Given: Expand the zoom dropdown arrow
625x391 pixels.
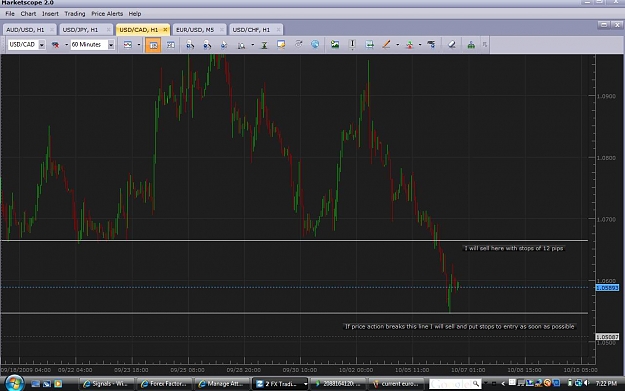Looking at the screenshot, I should coord(252,45).
